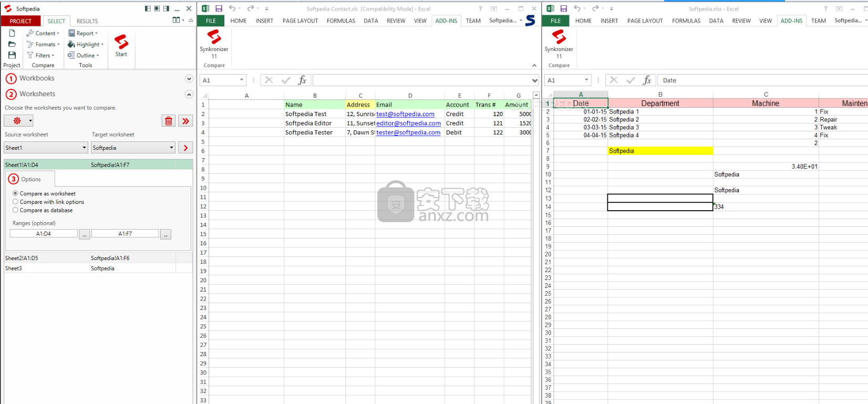Click Insert Function fx in Softpedia.xlsx window
This screenshot has width=868, height=404.
point(647,80)
